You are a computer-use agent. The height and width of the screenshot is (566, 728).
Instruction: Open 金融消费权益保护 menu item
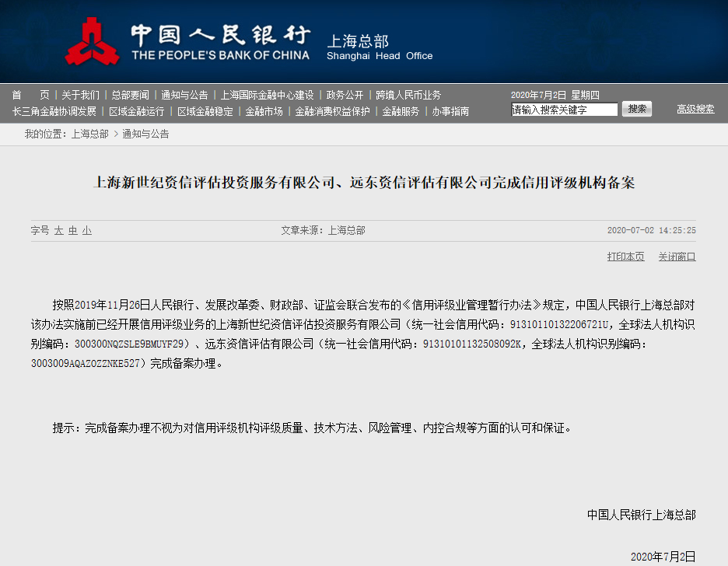point(332,111)
